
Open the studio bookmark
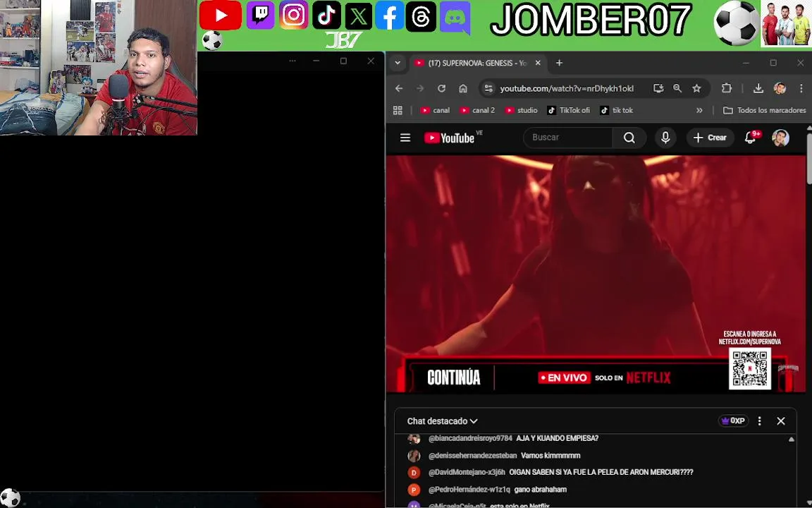(x=521, y=110)
